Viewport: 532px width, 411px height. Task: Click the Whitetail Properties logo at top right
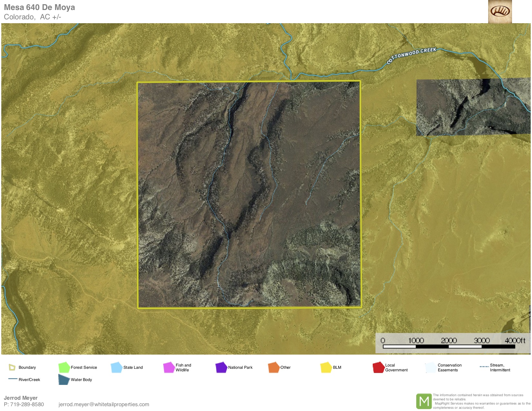[x=500, y=12]
